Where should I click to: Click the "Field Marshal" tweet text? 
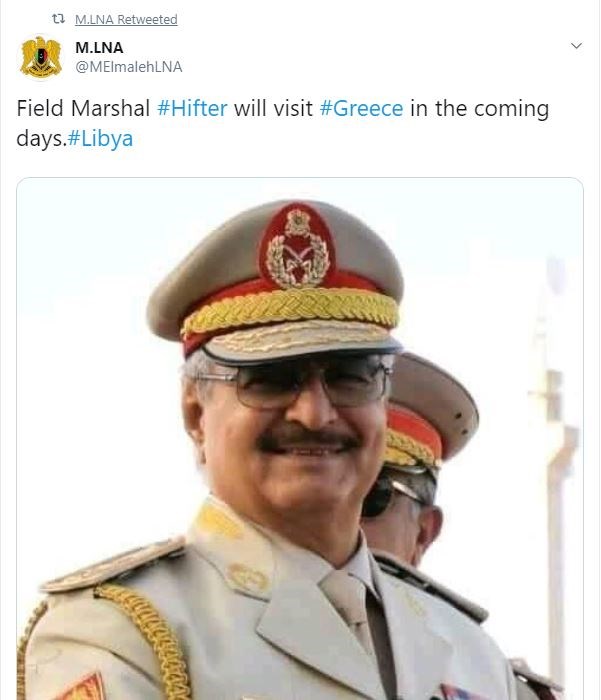point(84,108)
